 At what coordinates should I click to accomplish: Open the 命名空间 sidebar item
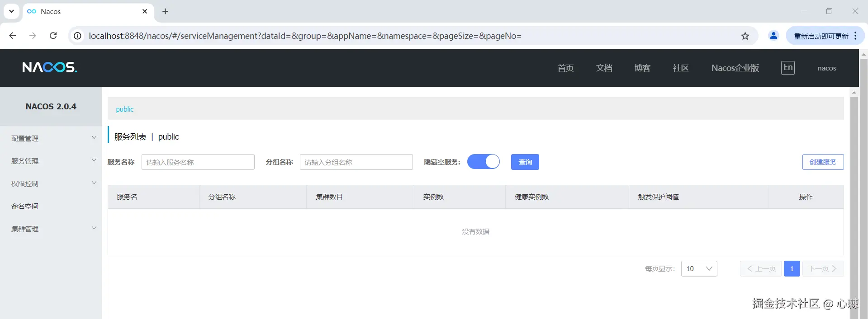pyautogui.click(x=25, y=206)
